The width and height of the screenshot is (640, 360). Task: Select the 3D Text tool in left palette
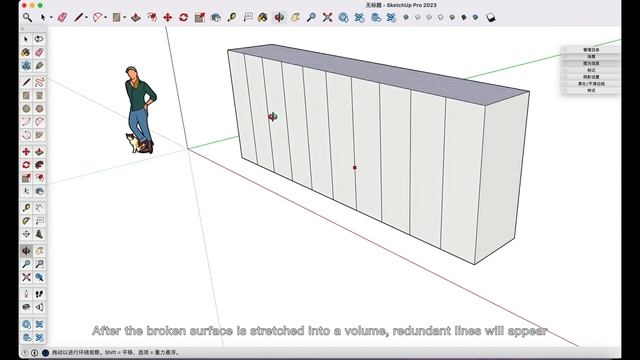pyautogui.click(x=39, y=234)
